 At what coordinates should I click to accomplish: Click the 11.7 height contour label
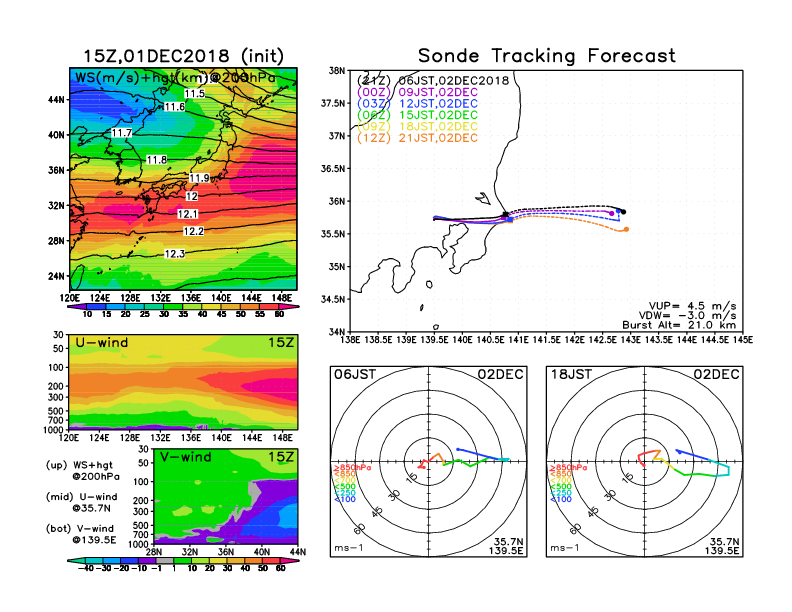(121, 133)
